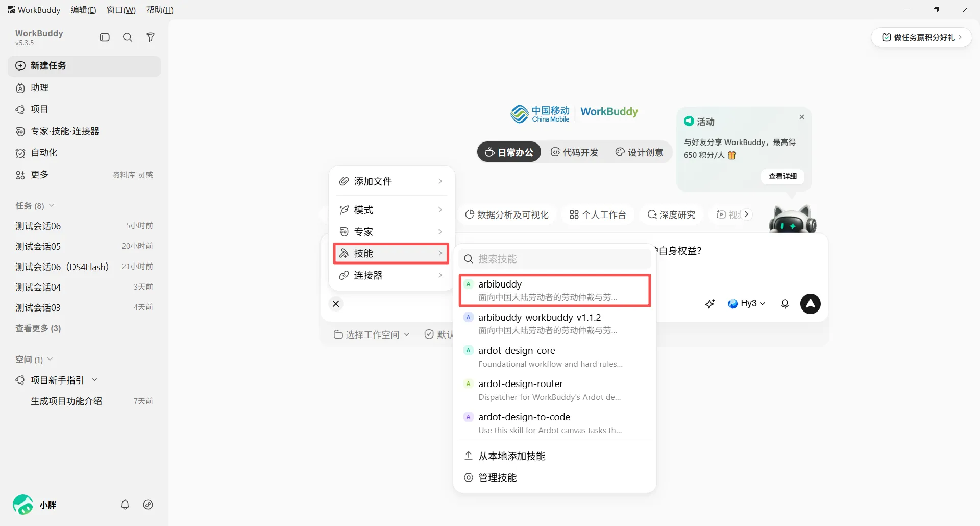Click the robot cat mascot
Screen dimensions: 980x526
click(x=793, y=219)
